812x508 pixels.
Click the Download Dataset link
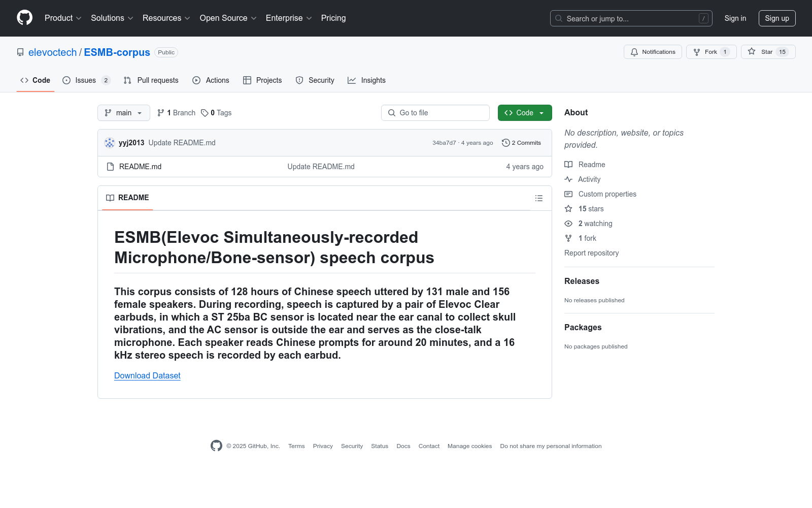(x=147, y=375)
